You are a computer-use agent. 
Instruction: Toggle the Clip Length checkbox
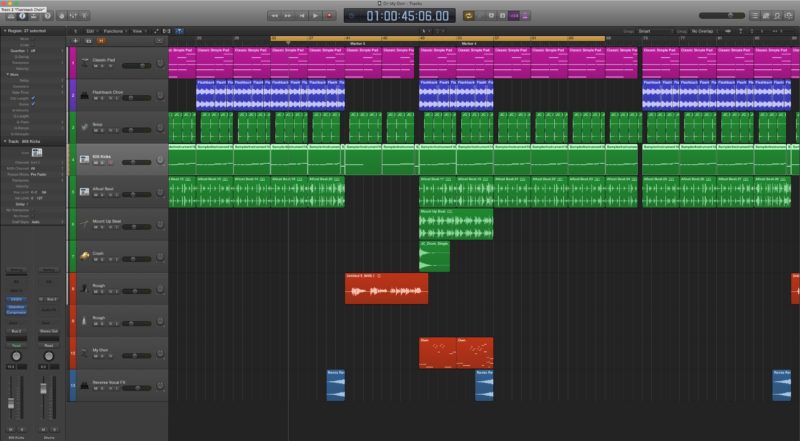[x=34, y=98]
